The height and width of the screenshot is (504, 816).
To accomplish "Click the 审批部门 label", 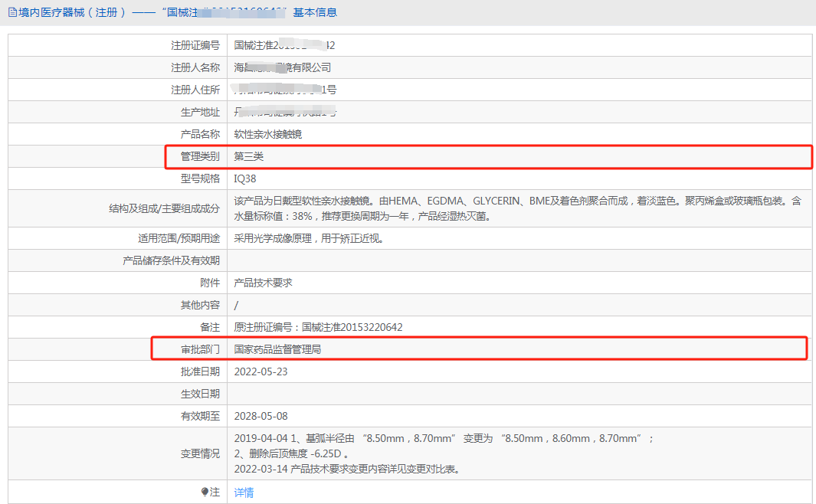I will 200,349.
